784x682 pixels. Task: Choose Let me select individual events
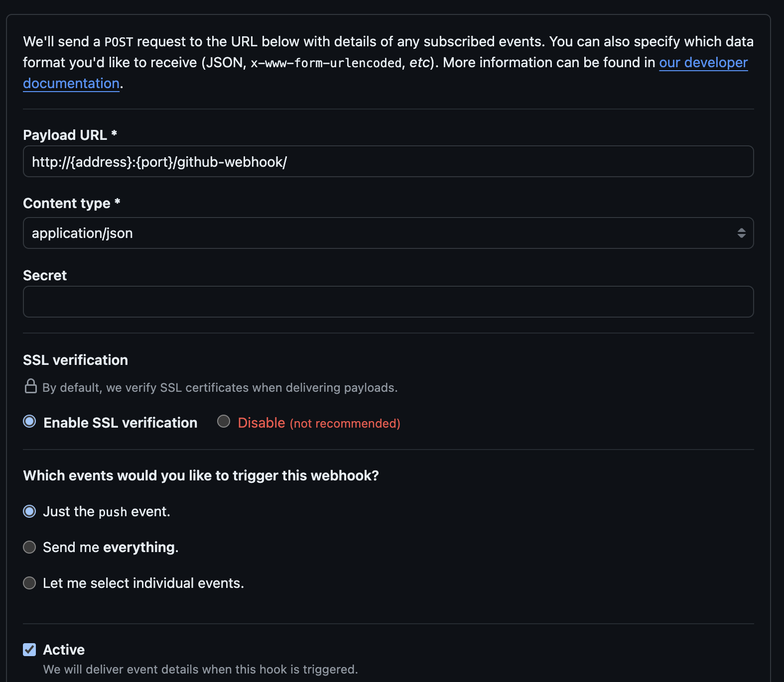(30, 583)
